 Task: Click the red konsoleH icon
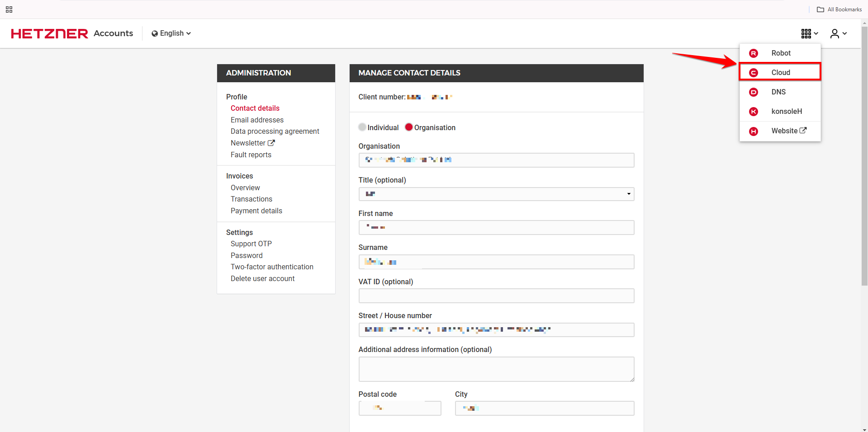click(753, 112)
